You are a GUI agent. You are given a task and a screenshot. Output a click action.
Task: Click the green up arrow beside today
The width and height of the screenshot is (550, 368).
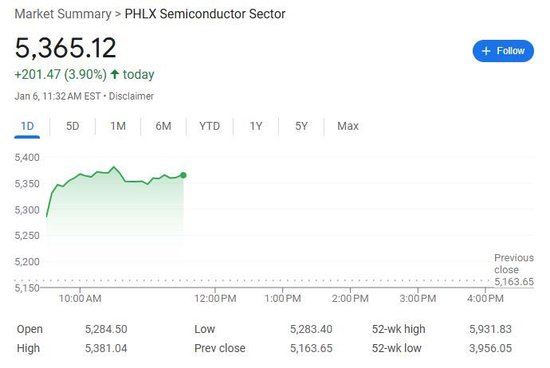tap(115, 74)
